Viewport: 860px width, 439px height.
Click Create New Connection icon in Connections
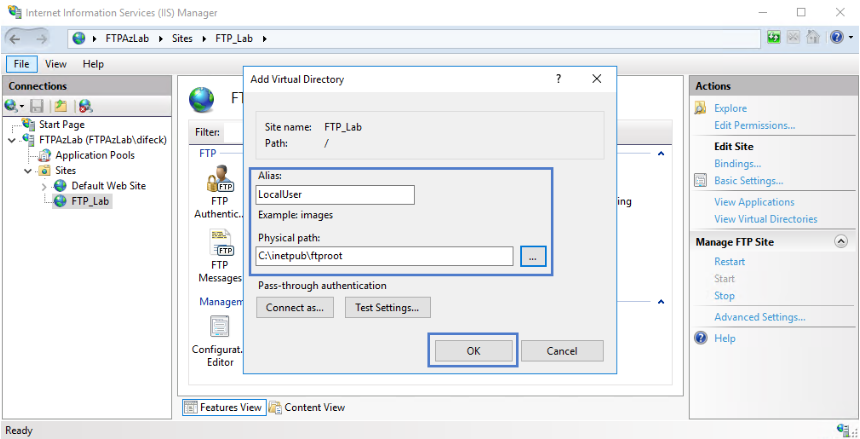[x=13, y=106]
